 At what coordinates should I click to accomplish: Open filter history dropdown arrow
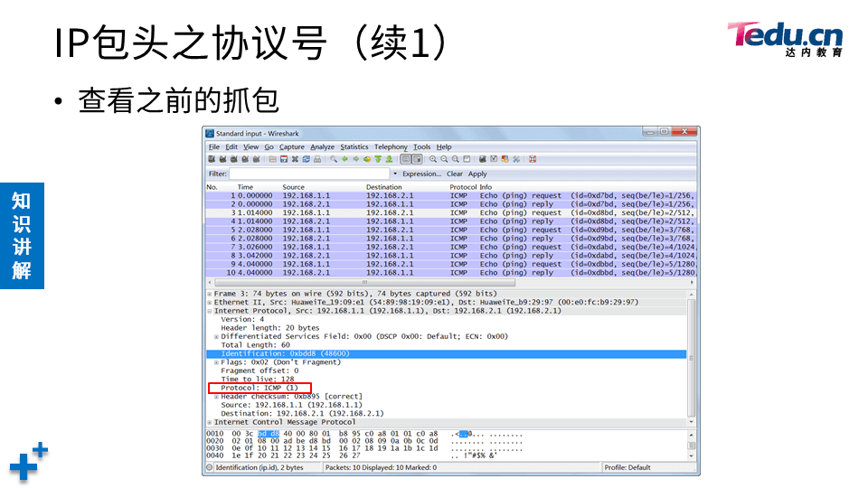coord(395,174)
